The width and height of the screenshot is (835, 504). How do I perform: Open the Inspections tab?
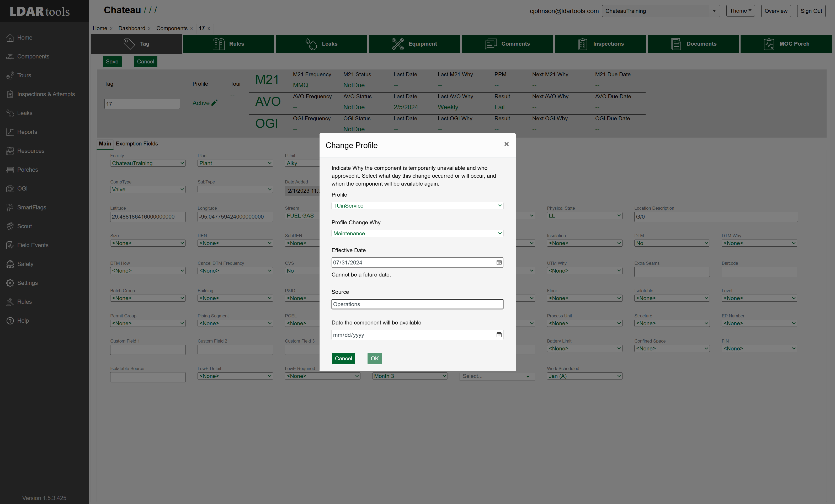600,44
